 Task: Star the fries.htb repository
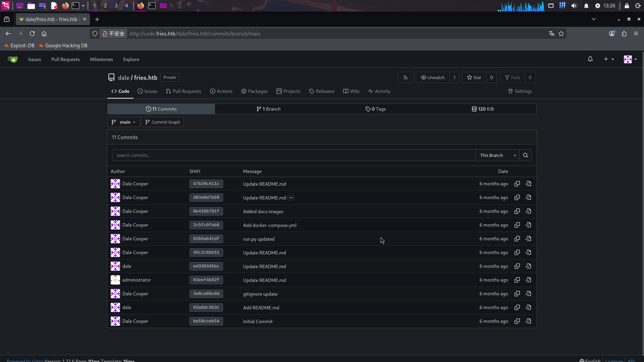coord(474,77)
